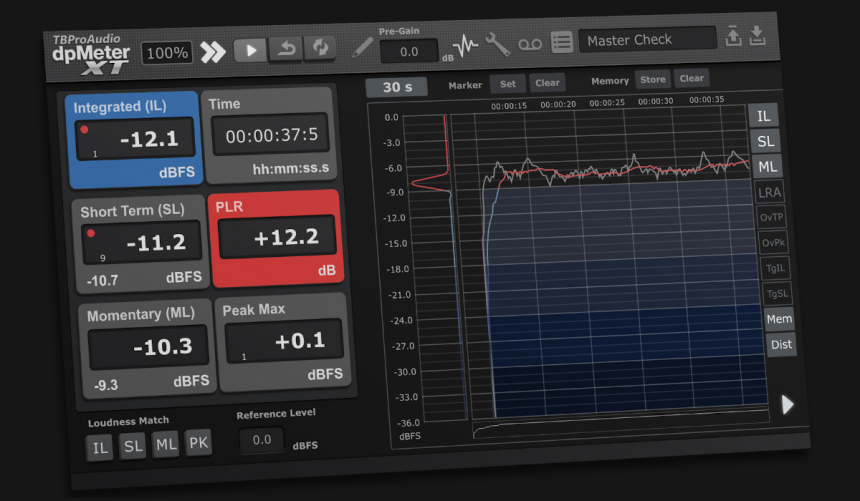Screen dimensions: 860x501
Task: Toggle the SL graph curve button
Action: pyautogui.click(x=766, y=141)
